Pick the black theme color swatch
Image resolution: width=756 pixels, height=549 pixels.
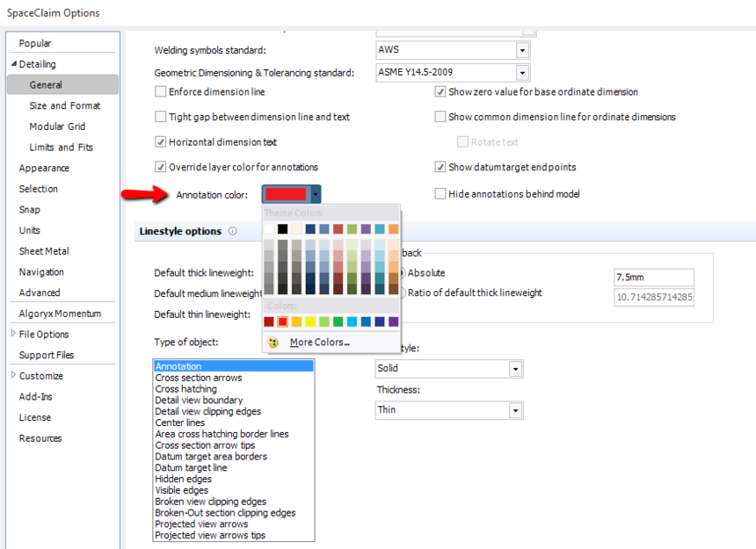(282, 228)
